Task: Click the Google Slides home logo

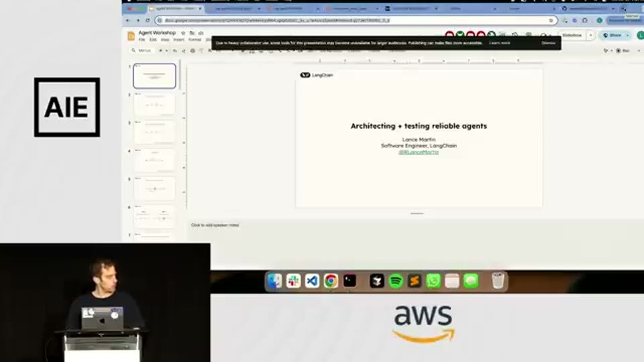Action: (x=131, y=36)
